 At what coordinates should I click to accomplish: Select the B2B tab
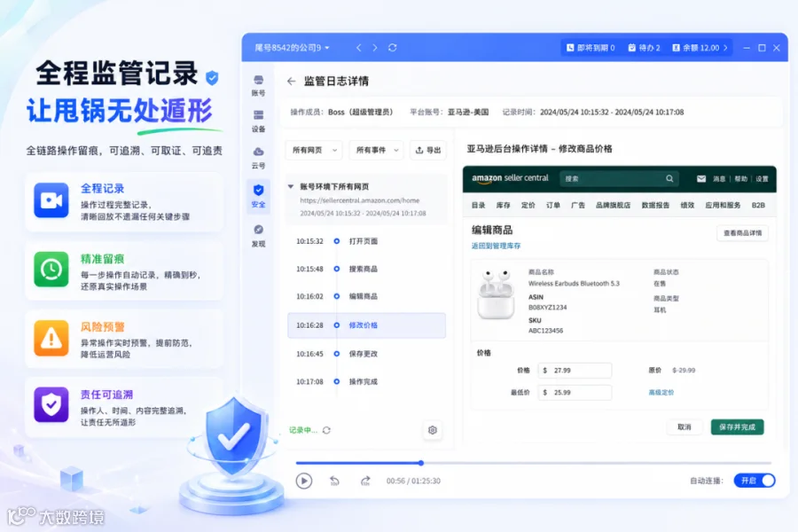pos(758,205)
